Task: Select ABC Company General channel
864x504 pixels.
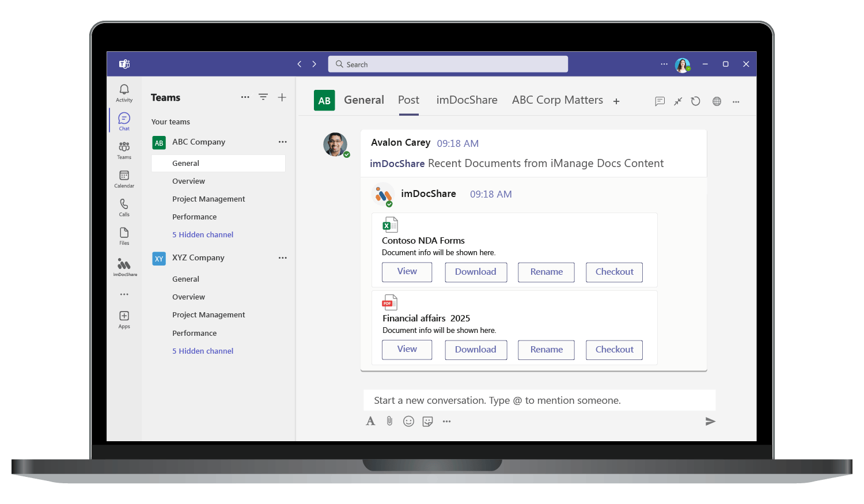Action: [x=218, y=164]
